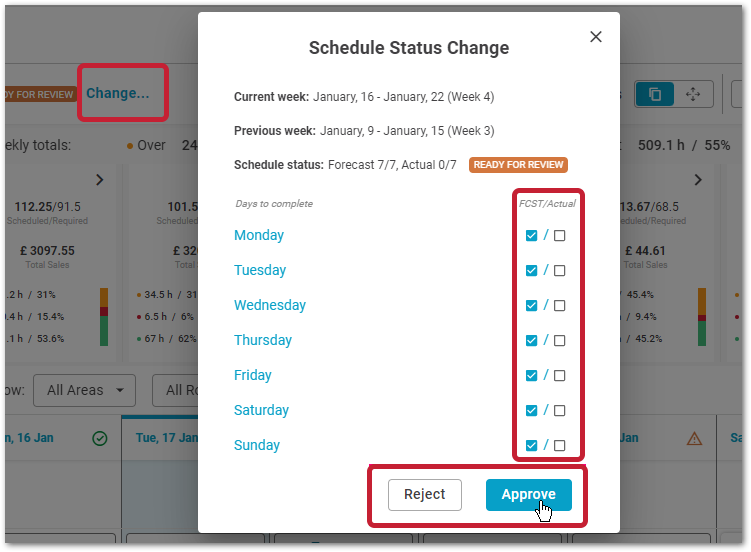Screen dimensions: 751x552
Task: Uncheck Friday forecast checkbox
Action: tap(531, 375)
